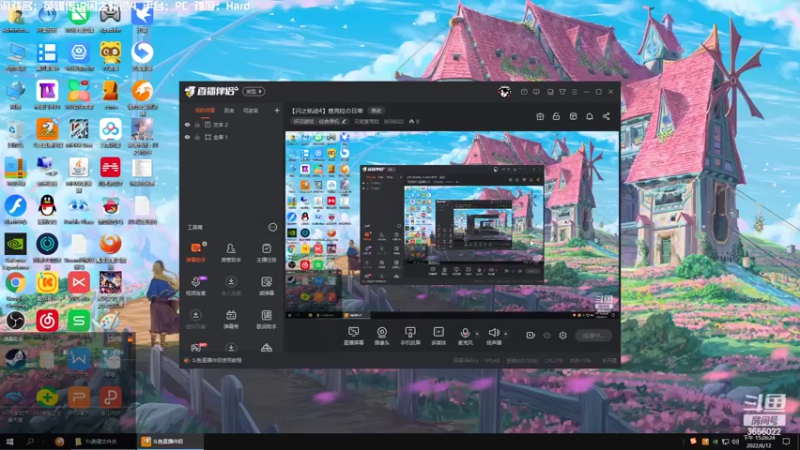Click the store box icon beside the bell
The height and width of the screenshot is (450, 800).
(573, 116)
